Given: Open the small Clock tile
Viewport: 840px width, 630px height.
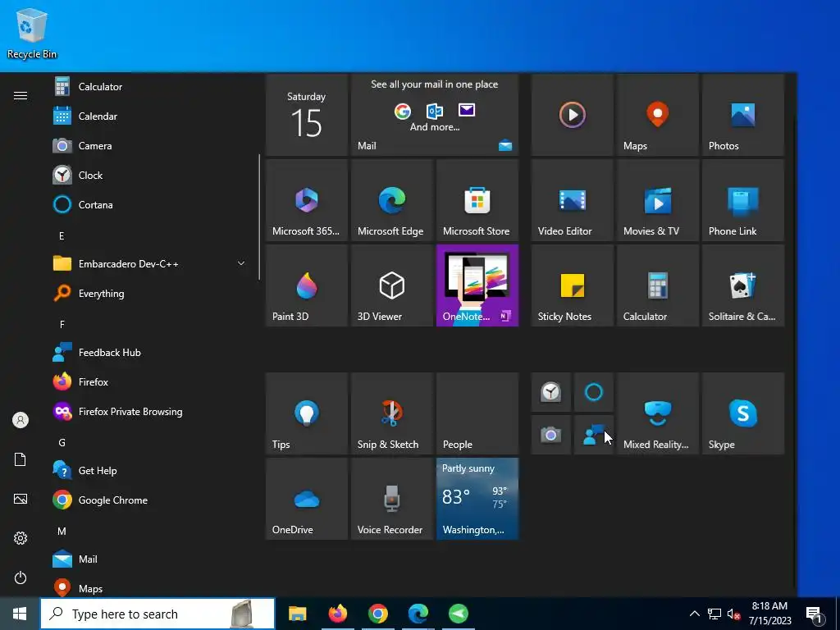Looking at the screenshot, I should point(550,392).
